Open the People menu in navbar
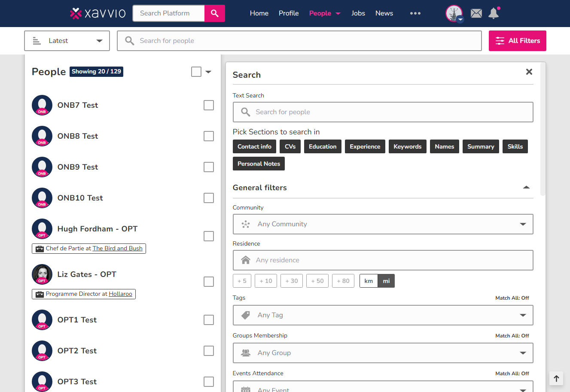Image resolution: width=570 pixels, height=392 pixels. pyautogui.click(x=325, y=13)
